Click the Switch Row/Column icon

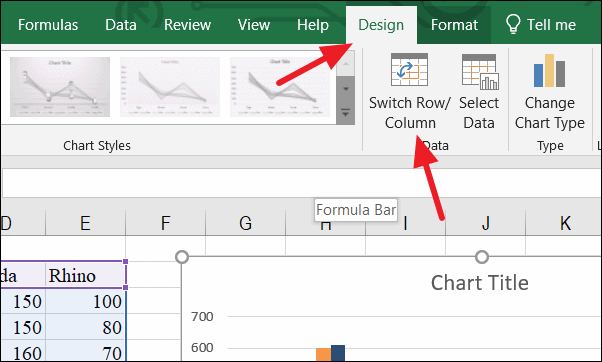(x=409, y=70)
